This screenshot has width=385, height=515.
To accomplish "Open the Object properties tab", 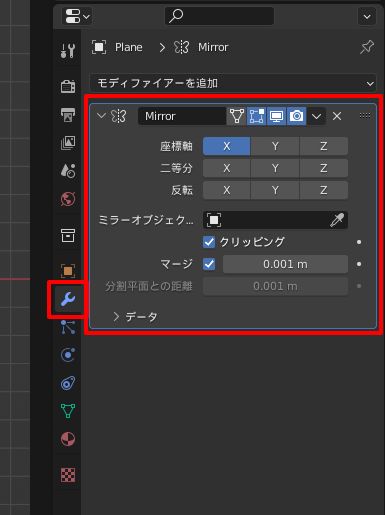I will (68, 271).
